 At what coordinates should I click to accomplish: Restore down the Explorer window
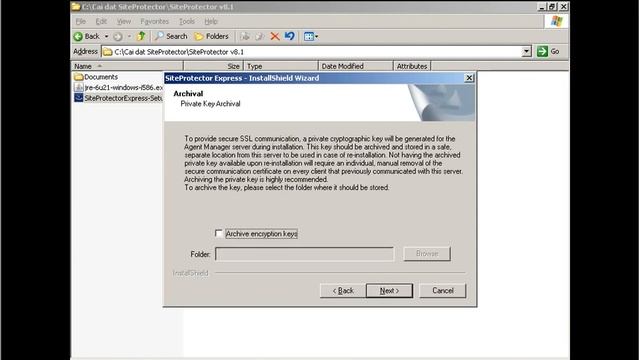click(x=552, y=7)
